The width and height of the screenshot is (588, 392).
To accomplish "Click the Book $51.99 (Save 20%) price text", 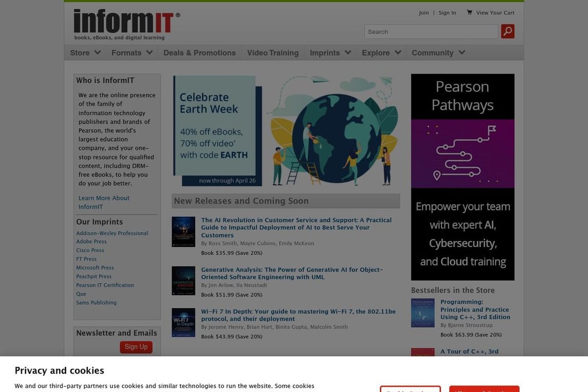I will 231,295.
